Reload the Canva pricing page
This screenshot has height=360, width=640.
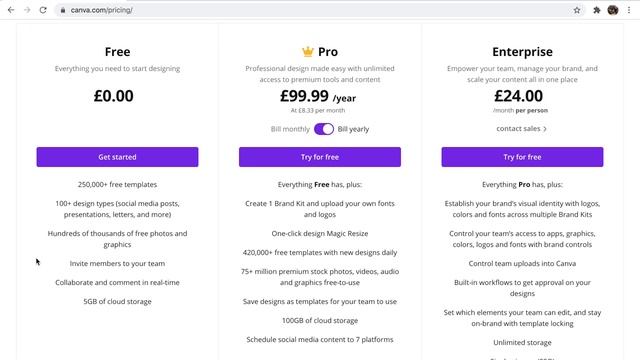coord(43,10)
